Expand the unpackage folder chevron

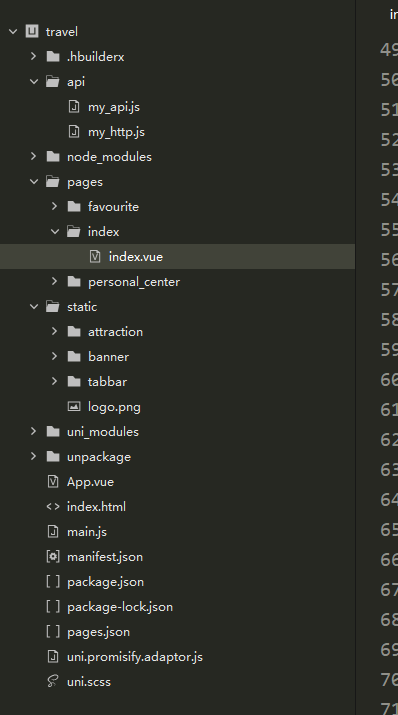click(x=33, y=456)
